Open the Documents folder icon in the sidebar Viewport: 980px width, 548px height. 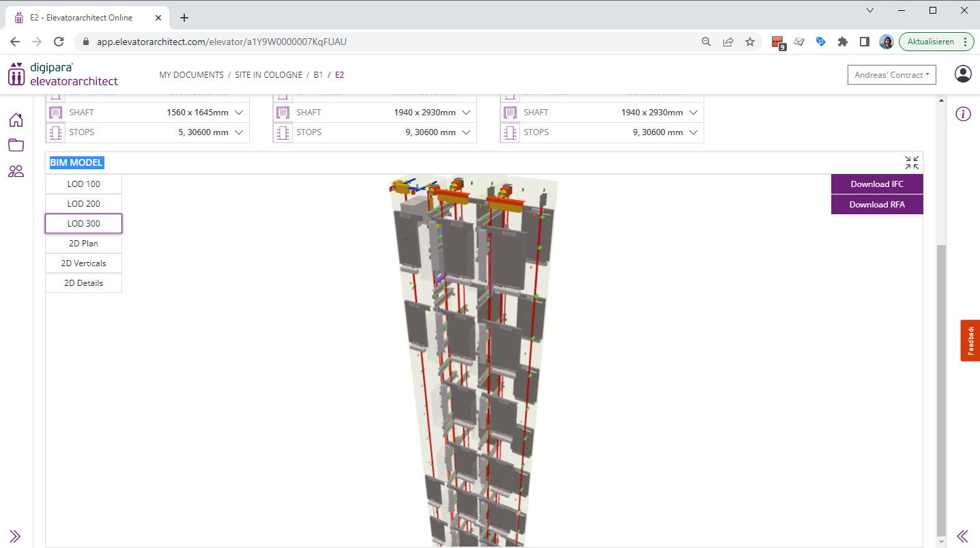click(x=16, y=145)
